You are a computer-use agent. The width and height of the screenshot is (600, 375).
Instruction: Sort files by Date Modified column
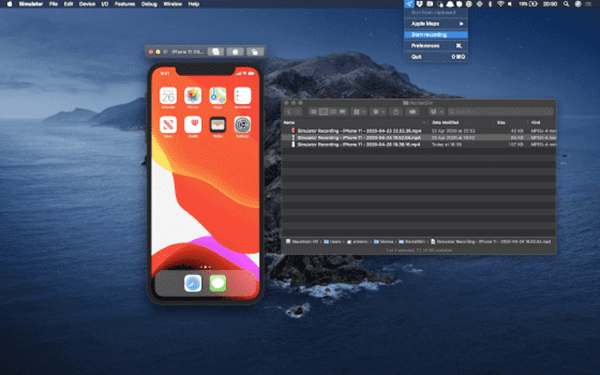(445, 122)
